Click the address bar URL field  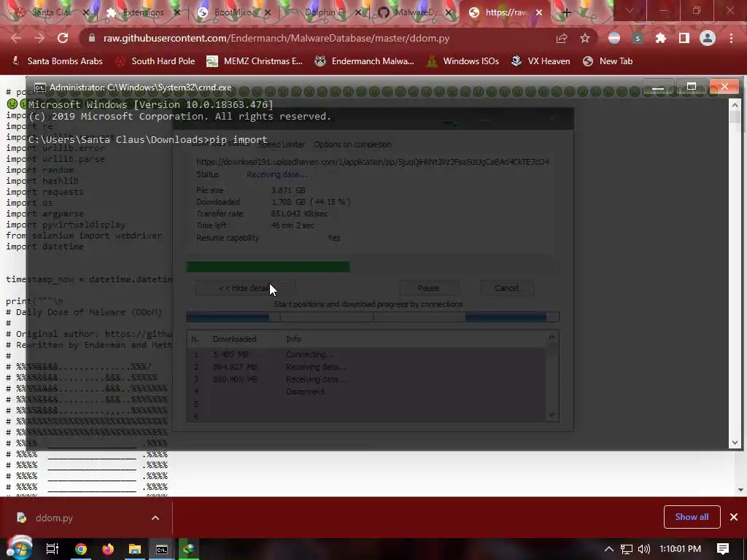pos(276,38)
